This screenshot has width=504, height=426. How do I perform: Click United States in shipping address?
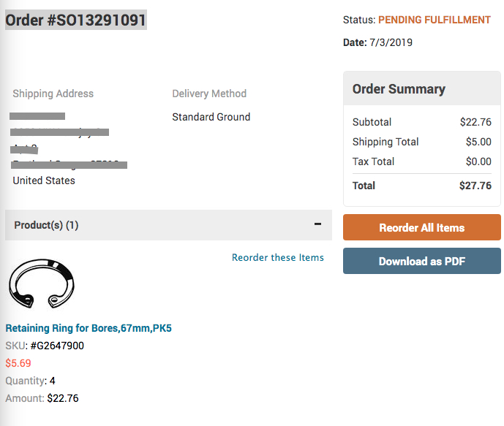coord(44,180)
